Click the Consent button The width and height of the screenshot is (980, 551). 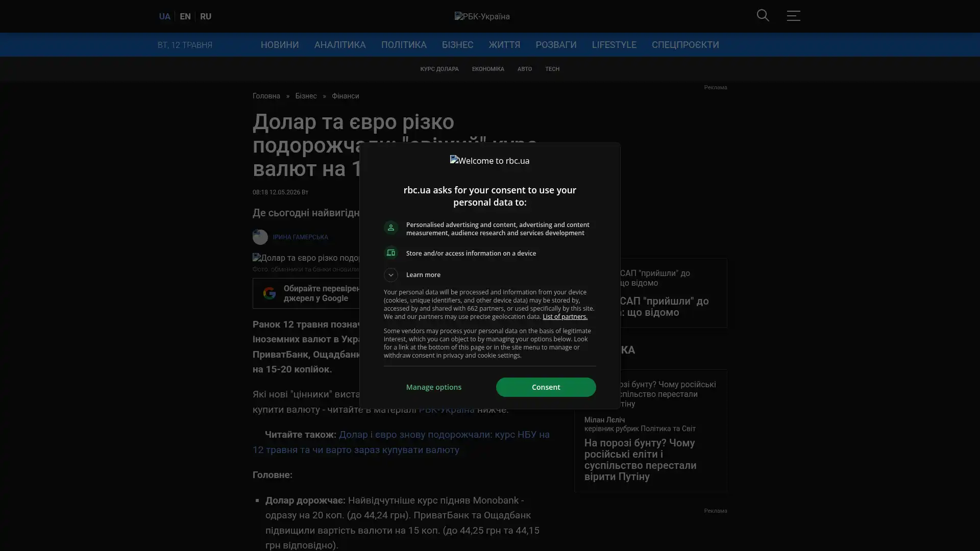click(x=546, y=387)
